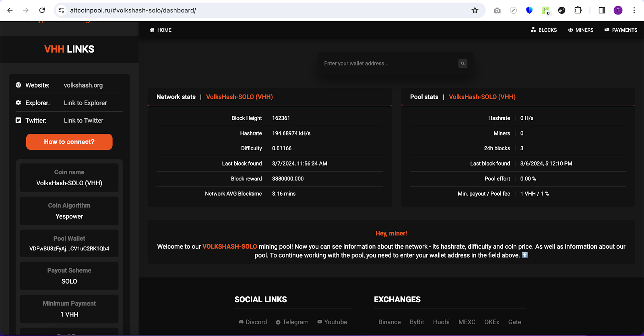This screenshot has width=644, height=336.
Task: Open the MEXC exchange link
Action: (467, 322)
